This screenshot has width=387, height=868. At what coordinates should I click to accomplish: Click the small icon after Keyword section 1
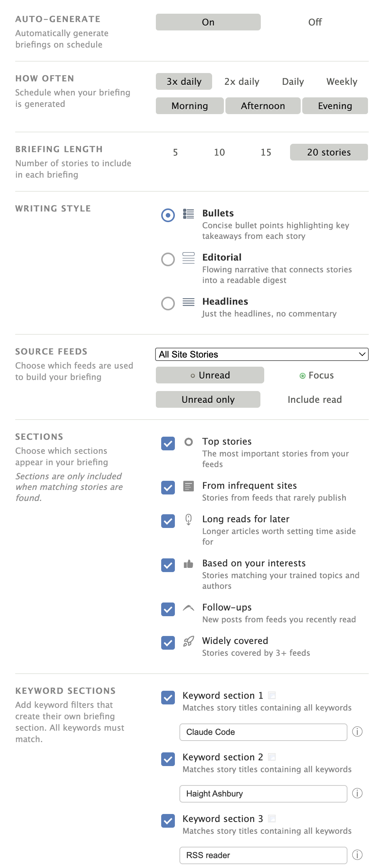272,695
